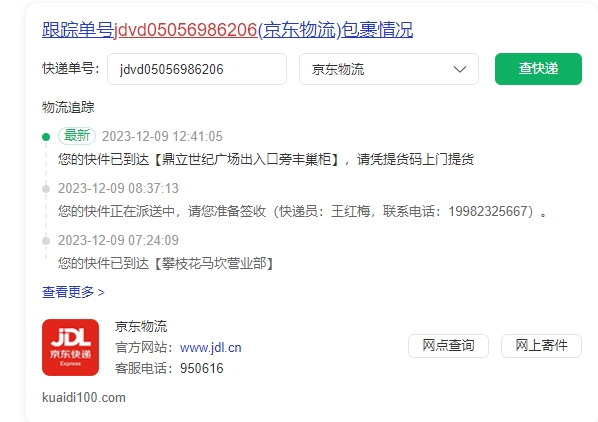Click the 丰巢柜 arrival status message
This screenshot has height=422, width=598.
point(266,159)
